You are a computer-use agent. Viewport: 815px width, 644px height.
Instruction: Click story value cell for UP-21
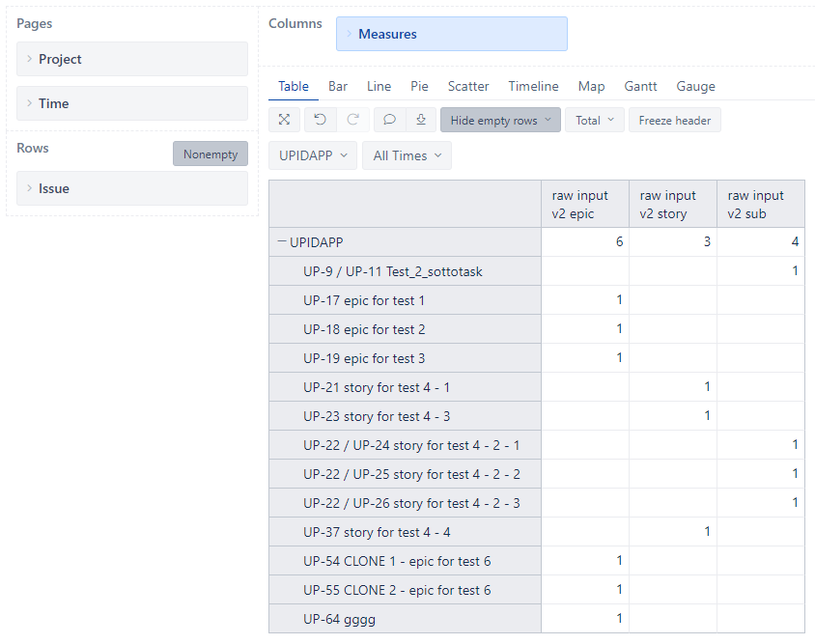[673, 387]
